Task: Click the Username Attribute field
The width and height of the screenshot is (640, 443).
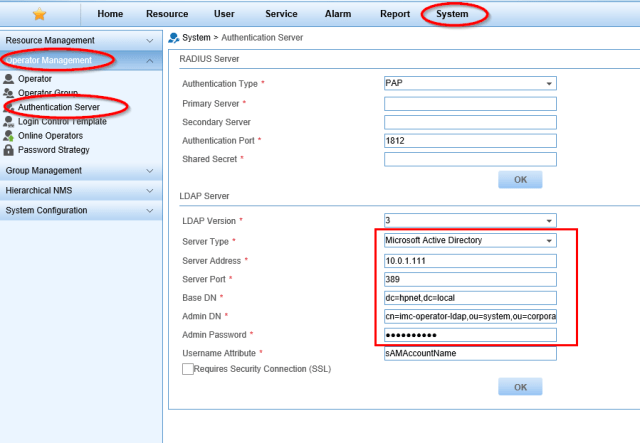Action: 470,354
